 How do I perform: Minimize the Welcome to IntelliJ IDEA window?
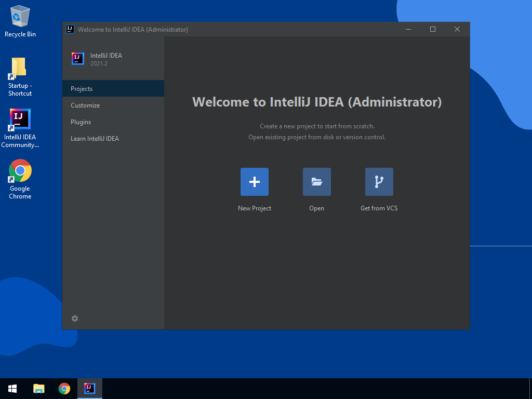[x=408, y=29]
